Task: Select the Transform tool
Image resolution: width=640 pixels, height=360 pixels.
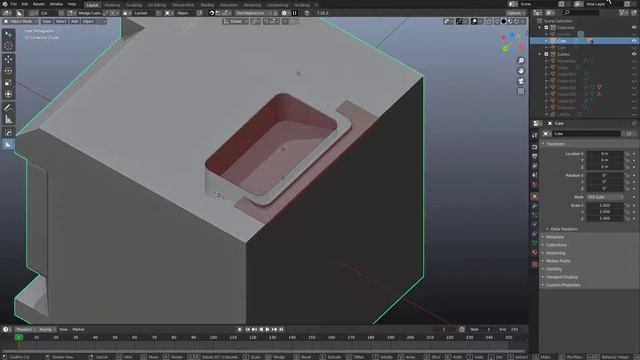Action: tap(8, 94)
